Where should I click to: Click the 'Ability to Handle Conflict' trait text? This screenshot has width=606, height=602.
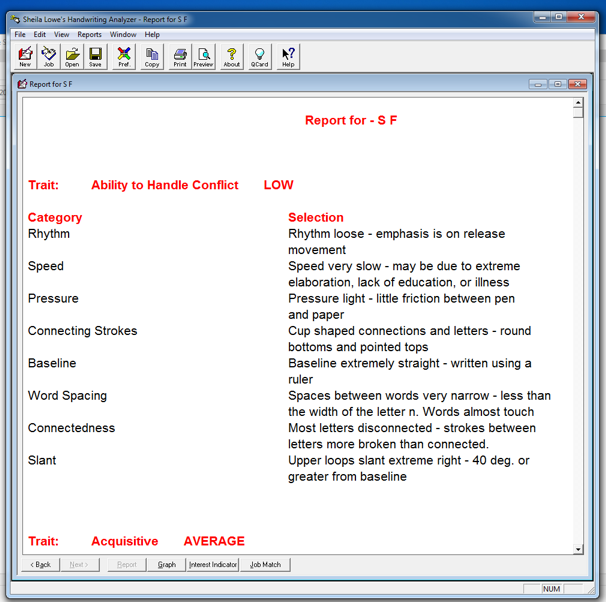[165, 185]
